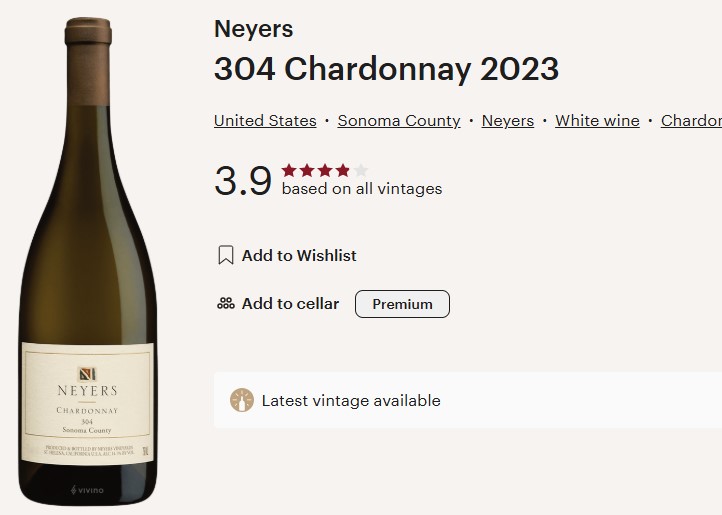Open the Sonoma County region link
The image size is (722, 515).
click(x=399, y=121)
